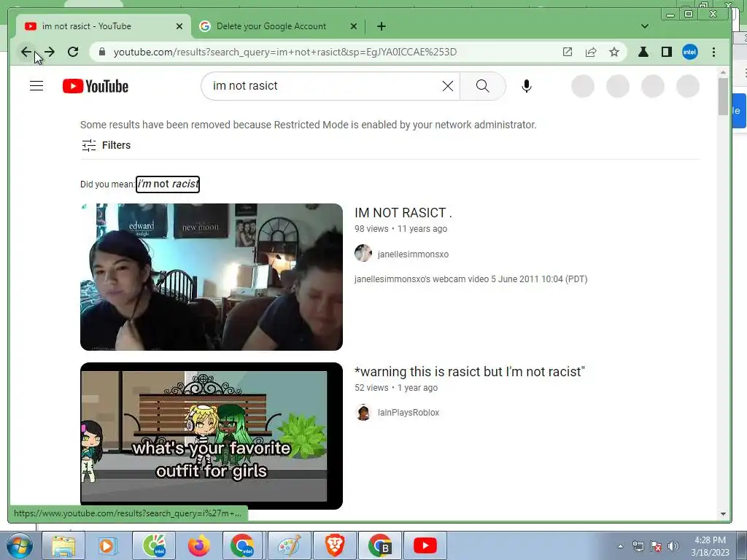This screenshot has width=747, height=560.
Task: Run search with the magnifier button
Action: pos(483,86)
